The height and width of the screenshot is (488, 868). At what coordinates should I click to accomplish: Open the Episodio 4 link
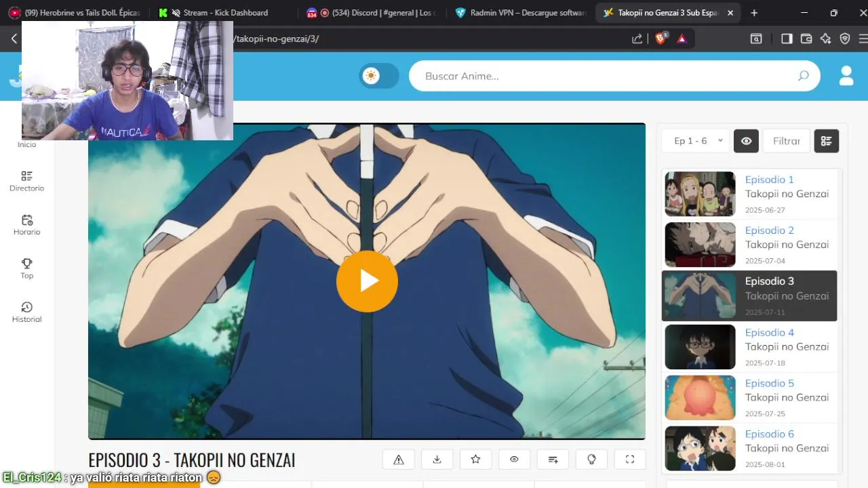point(769,332)
